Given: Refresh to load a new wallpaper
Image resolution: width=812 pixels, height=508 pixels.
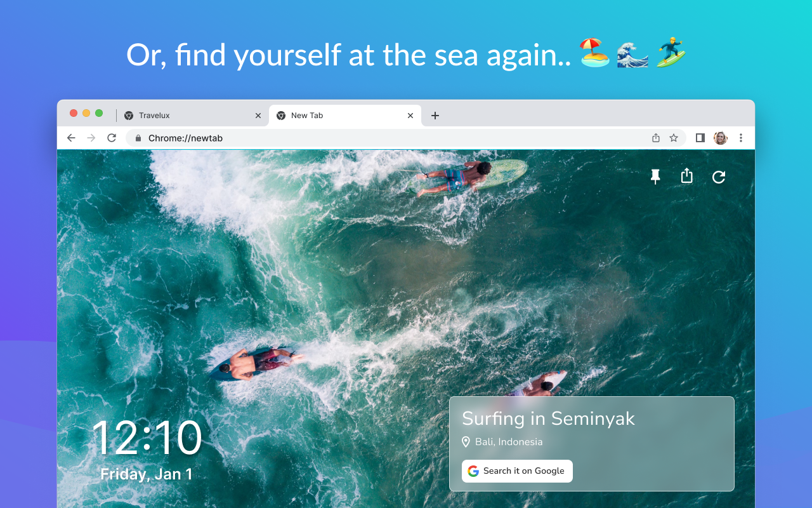Looking at the screenshot, I should [x=718, y=177].
